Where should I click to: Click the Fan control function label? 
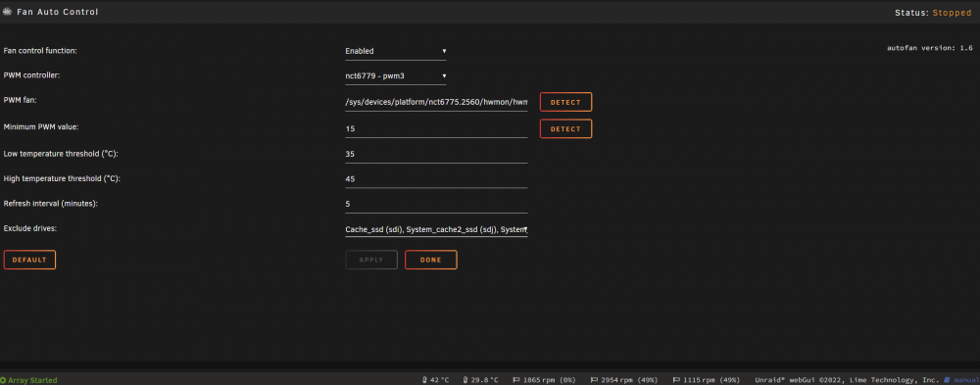click(x=40, y=51)
